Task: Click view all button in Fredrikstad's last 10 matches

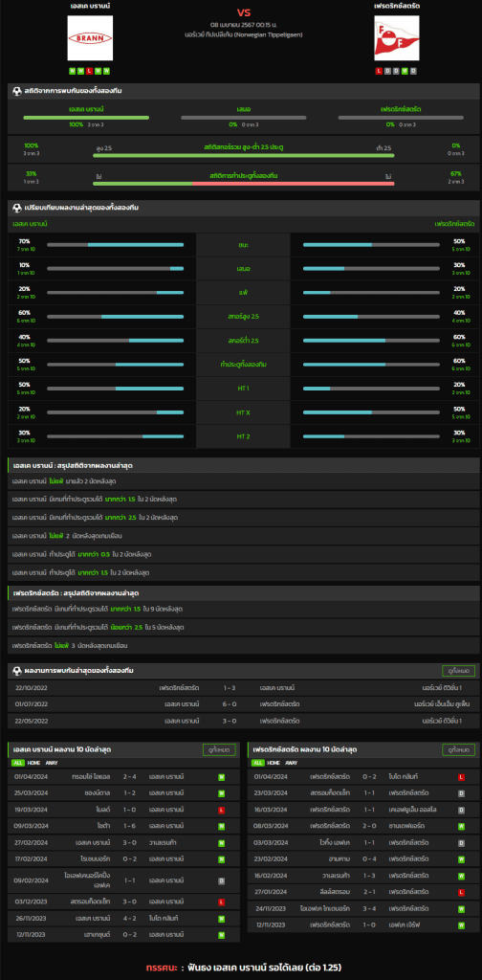Action: coord(459,749)
